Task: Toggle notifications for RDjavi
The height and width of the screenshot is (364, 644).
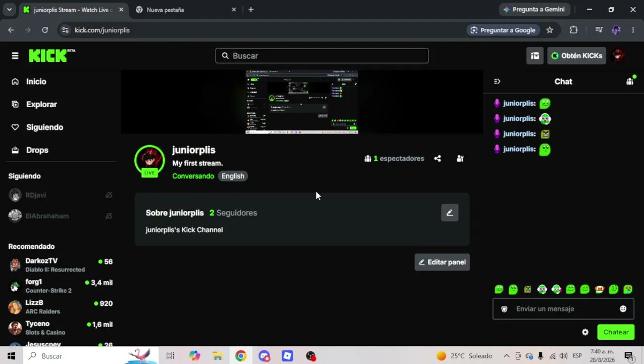Action: (109, 195)
